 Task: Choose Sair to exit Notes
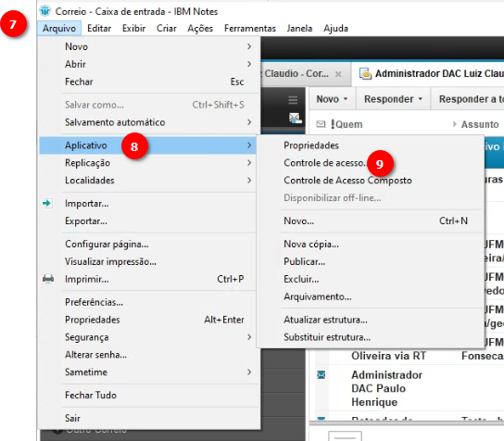point(148,418)
